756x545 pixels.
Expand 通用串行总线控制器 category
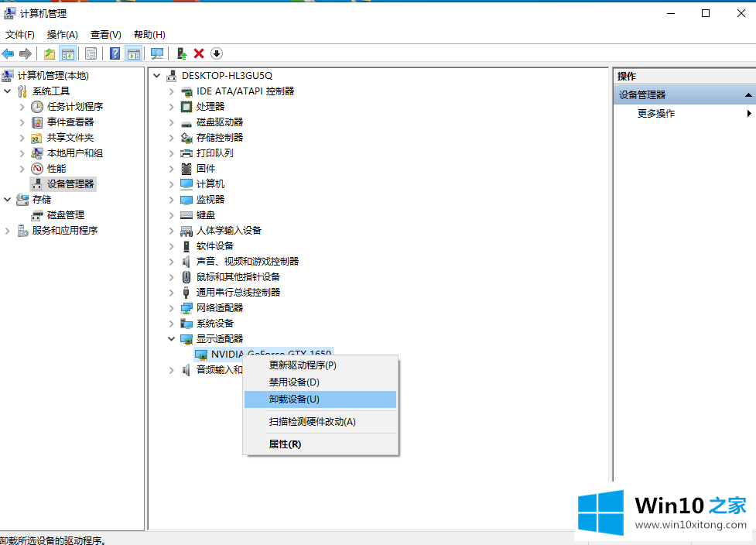click(171, 293)
